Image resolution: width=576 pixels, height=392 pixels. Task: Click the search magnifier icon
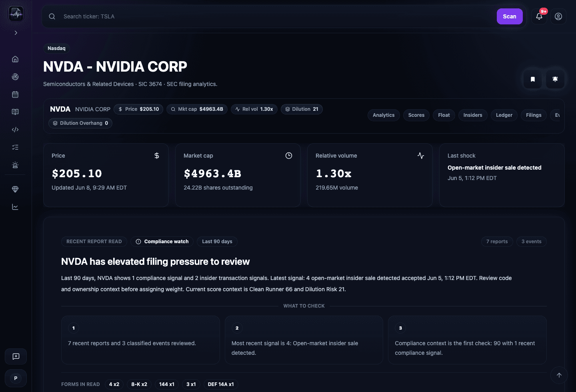point(52,16)
